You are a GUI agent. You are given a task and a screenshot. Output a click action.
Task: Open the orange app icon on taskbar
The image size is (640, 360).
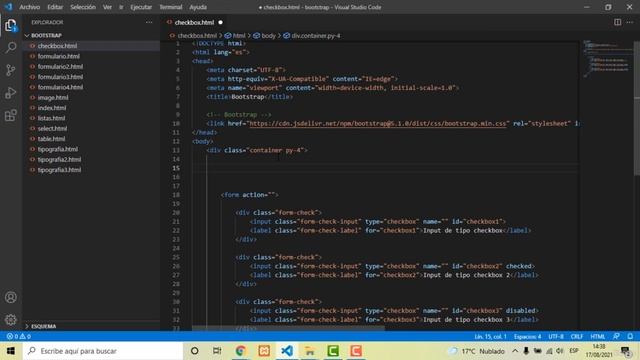264,351
